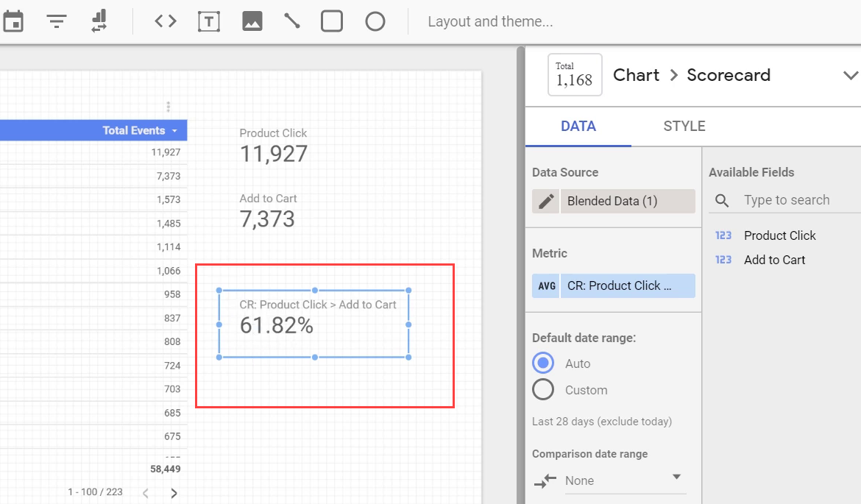Go to next table page

(174, 493)
